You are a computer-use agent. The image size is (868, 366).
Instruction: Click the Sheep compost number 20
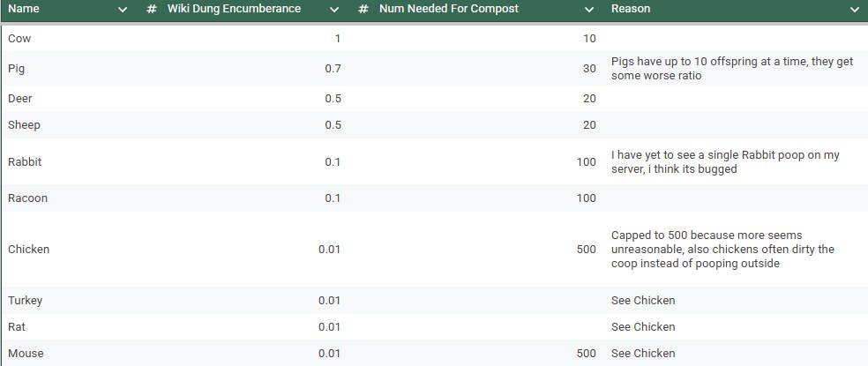589,125
